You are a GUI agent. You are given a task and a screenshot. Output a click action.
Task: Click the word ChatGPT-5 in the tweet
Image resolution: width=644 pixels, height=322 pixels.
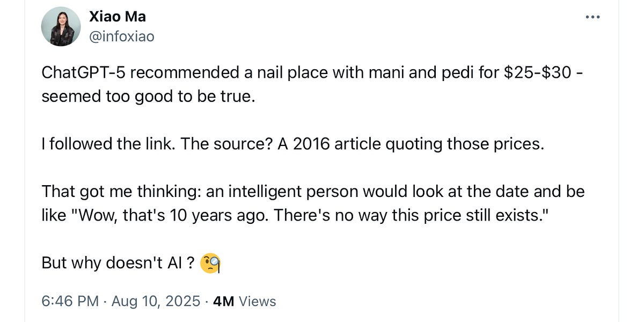(82, 73)
